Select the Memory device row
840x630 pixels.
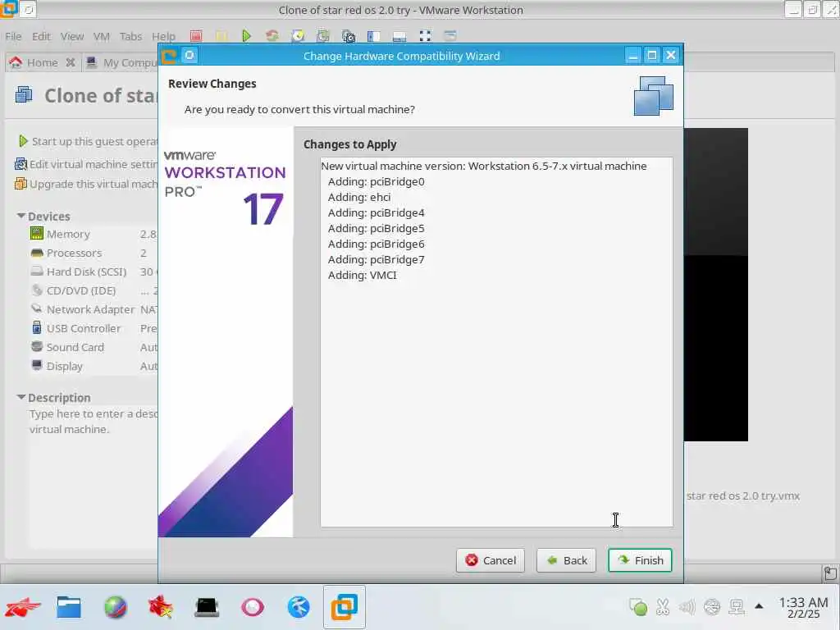pos(94,234)
